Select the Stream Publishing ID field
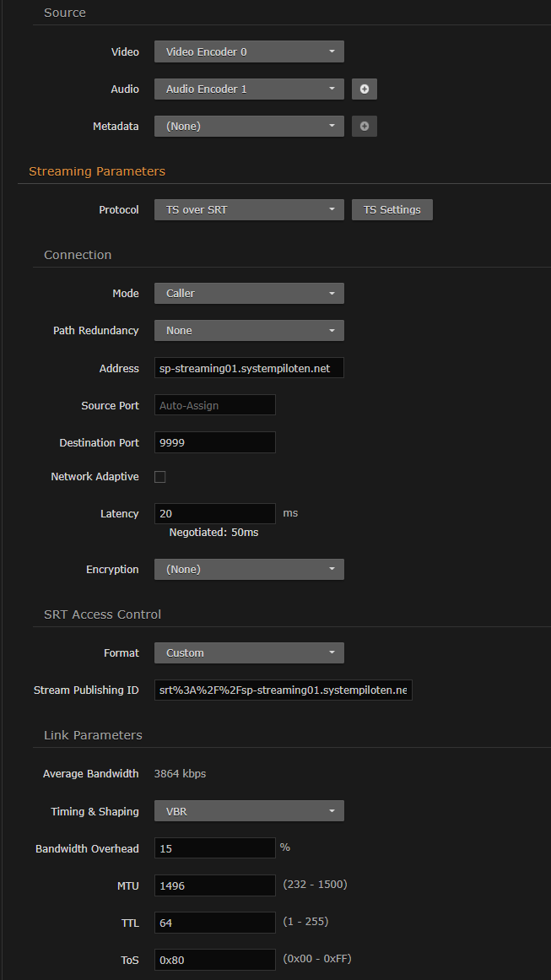This screenshot has width=551, height=980. [283, 690]
